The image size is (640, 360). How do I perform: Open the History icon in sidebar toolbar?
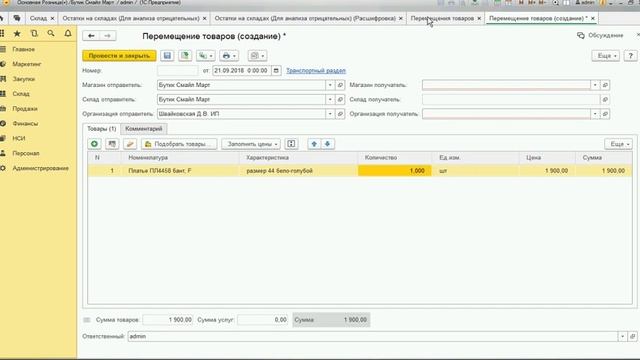(34, 33)
